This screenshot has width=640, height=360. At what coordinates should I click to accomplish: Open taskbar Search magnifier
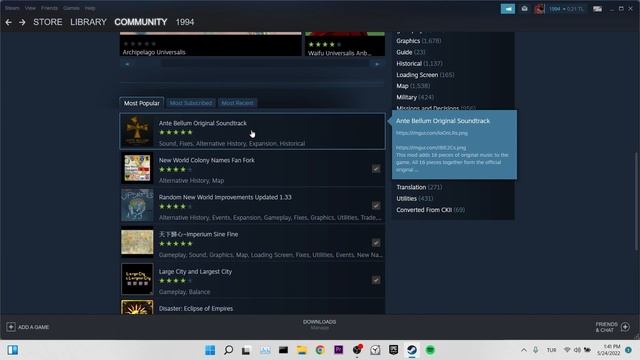pos(229,350)
